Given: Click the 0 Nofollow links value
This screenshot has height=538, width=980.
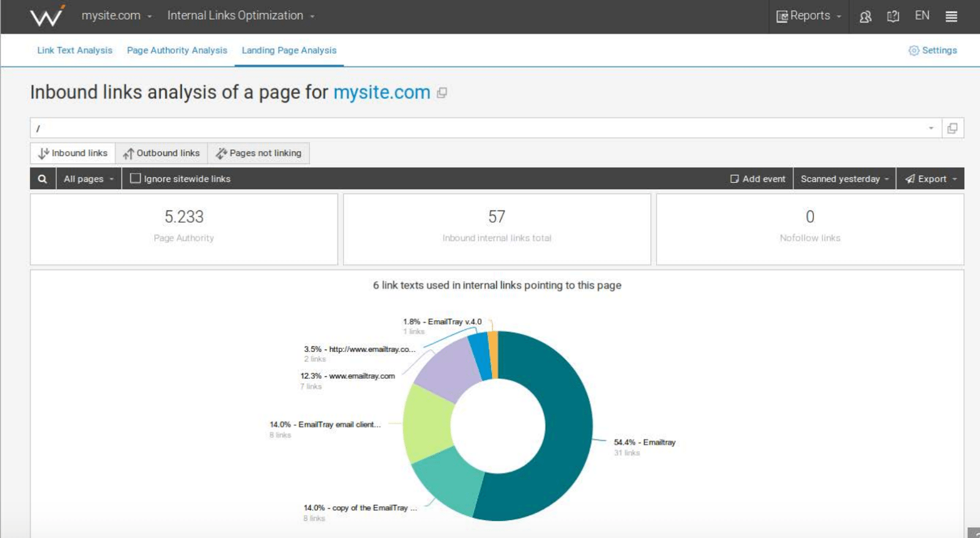Looking at the screenshot, I should click(810, 217).
